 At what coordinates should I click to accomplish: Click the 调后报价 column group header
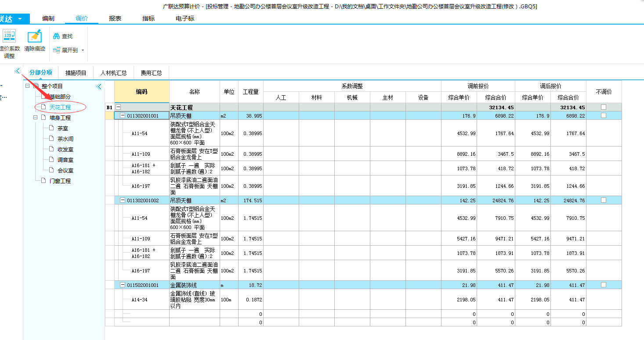coord(550,86)
